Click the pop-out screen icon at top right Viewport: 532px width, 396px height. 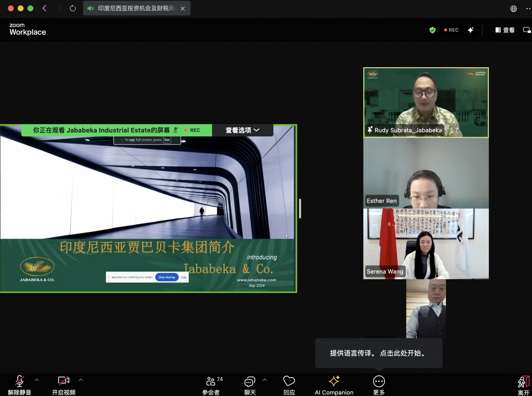coord(527,30)
